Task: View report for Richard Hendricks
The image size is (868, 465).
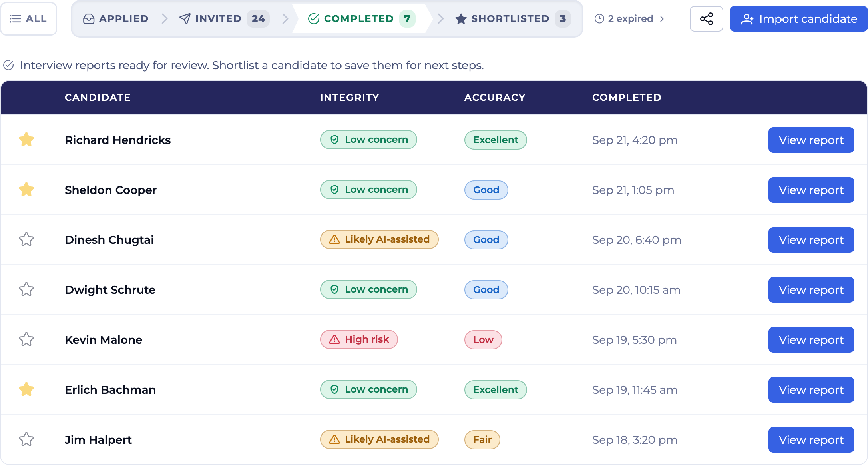Action: 811,140
